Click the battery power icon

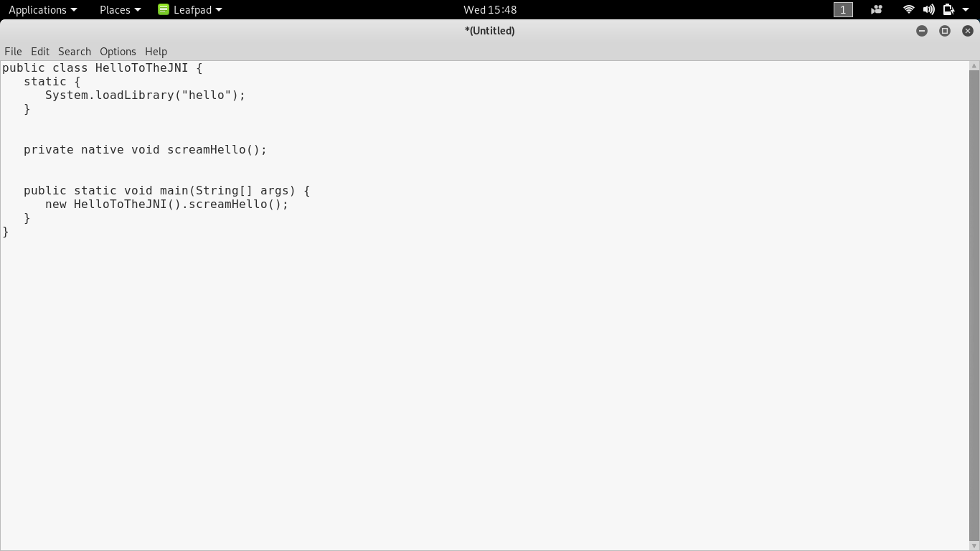click(x=948, y=9)
